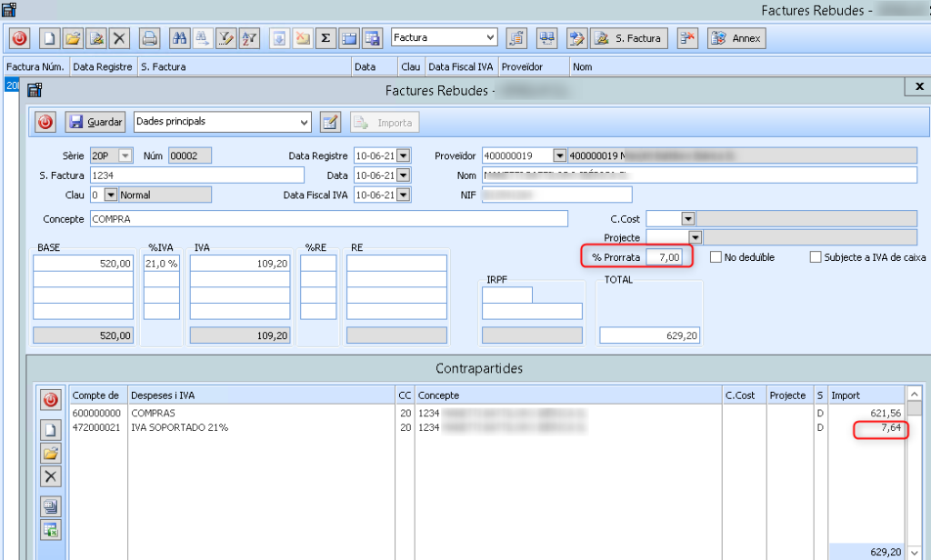This screenshot has width=931, height=560.
Task: Click the S. Factura toolbar button
Action: [x=630, y=38]
